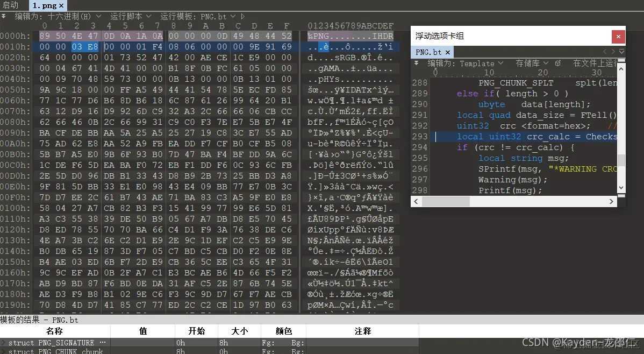
Task: Open the tab list dropdown triangle in floating panel
Action: [x=621, y=52]
